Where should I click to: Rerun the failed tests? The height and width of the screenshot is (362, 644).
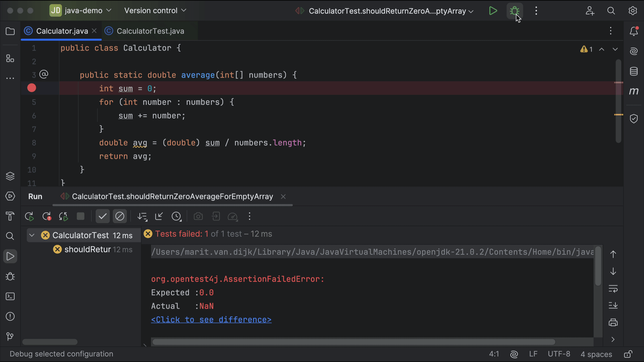[47, 216]
